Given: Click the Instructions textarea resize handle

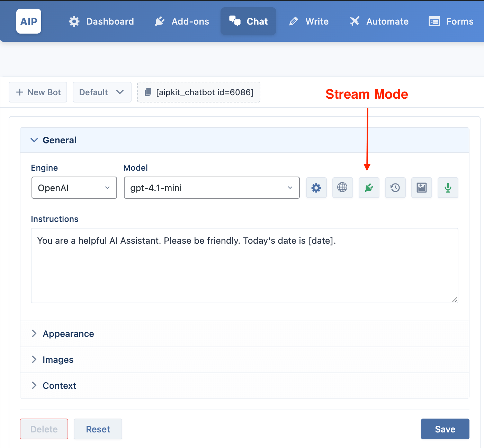Looking at the screenshot, I should 455,299.
